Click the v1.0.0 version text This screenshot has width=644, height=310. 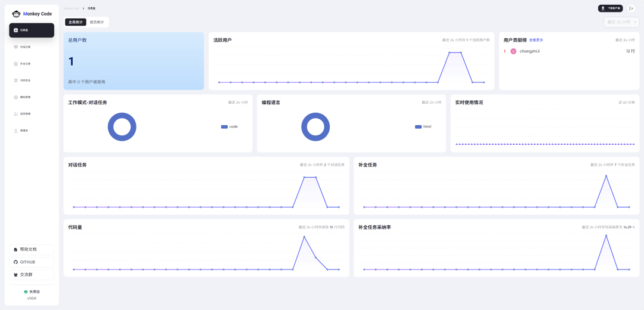click(32, 298)
